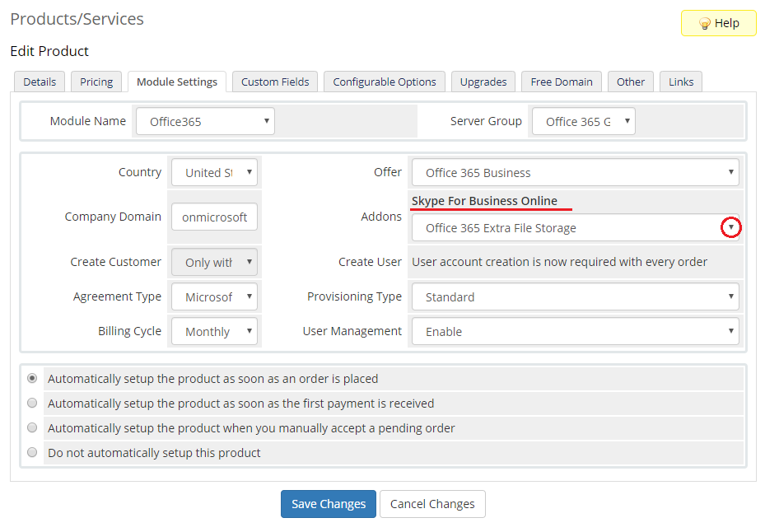
Task: Select auto setup on manually accepting pending order
Action: (x=32, y=427)
